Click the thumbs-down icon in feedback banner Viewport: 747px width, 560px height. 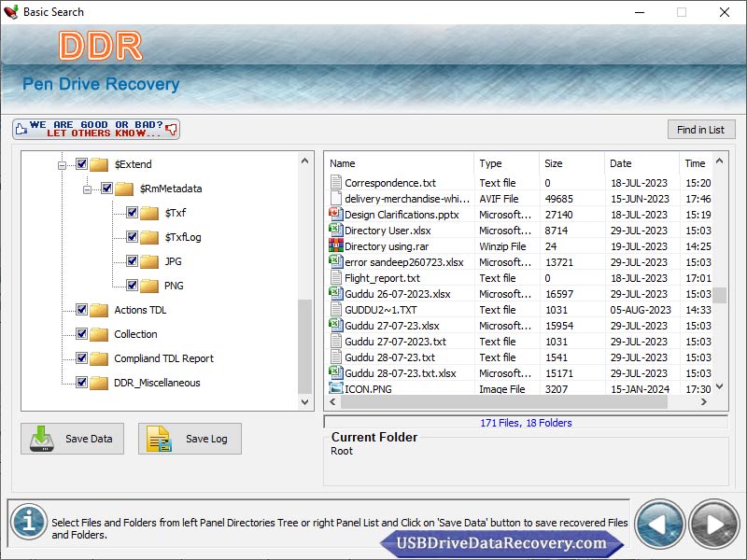coord(171,129)
